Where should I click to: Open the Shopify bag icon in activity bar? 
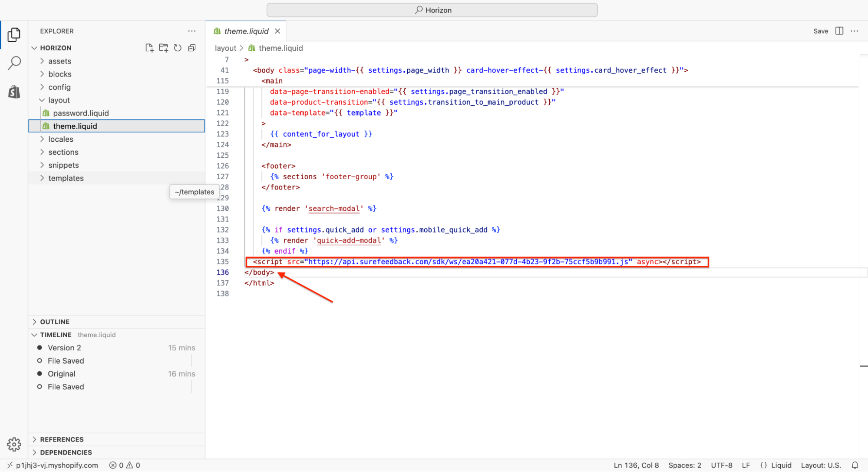[14, 92]
